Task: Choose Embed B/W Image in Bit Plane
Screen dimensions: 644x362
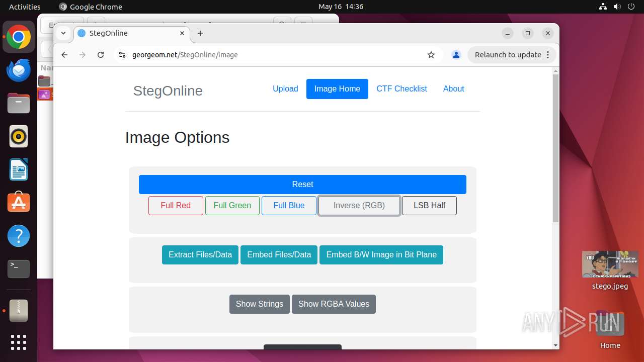Action: (381, 255)
